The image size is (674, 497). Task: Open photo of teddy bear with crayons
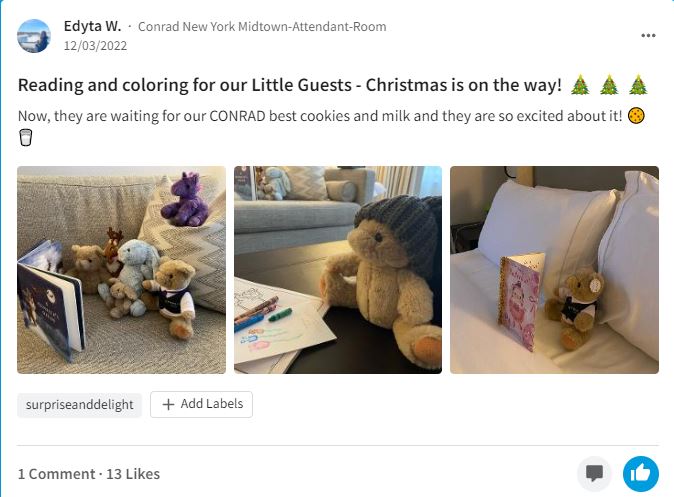tap(338, 270)
